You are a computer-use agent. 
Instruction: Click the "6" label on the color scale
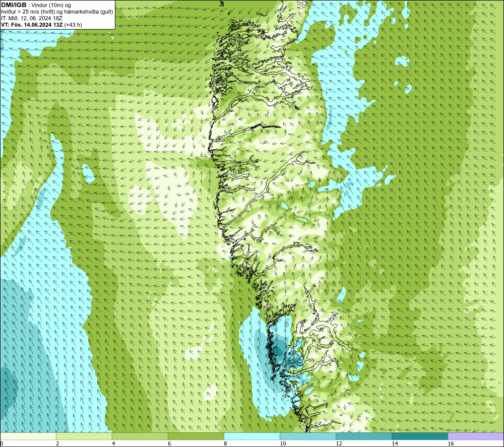pos(169,444)
